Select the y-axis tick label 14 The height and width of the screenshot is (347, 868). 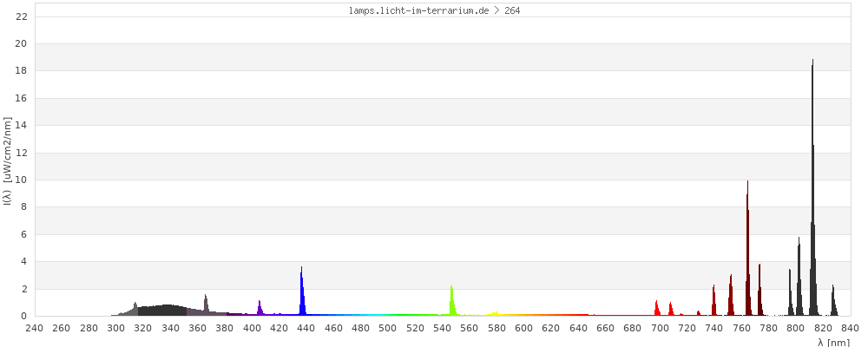tap(22, 126)
